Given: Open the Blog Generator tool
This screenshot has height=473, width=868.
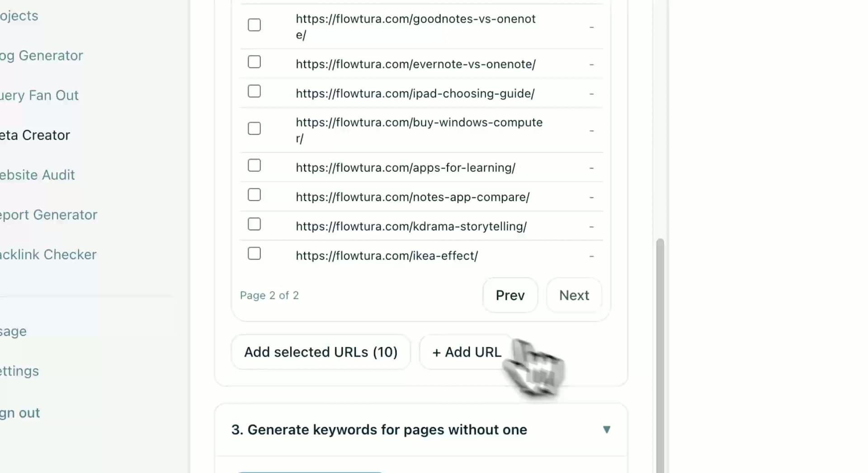Looking at the screenshot, I should point(41,55).
